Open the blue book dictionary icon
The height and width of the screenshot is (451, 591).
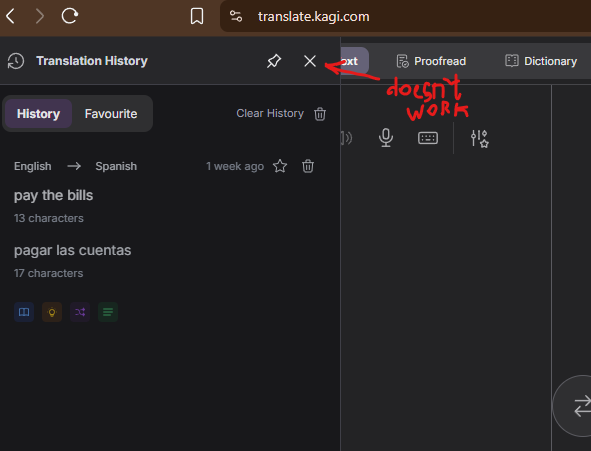[24, 312]
